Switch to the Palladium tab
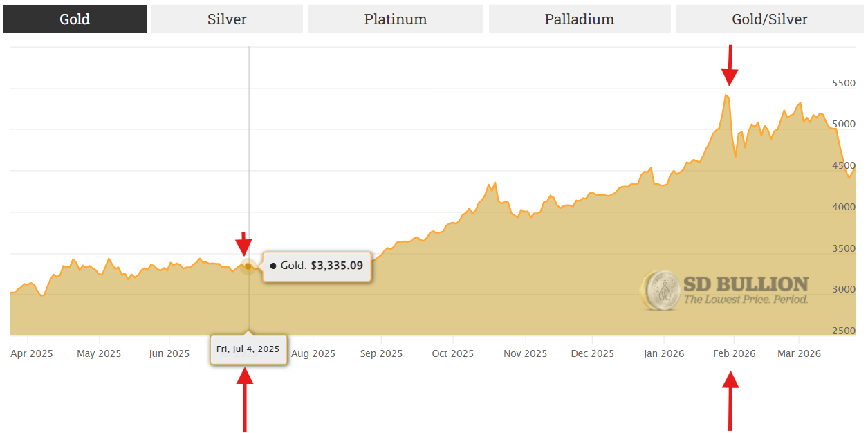Image resolution: width=868 pixels, height=433 pixels. [x=580, y=19]
